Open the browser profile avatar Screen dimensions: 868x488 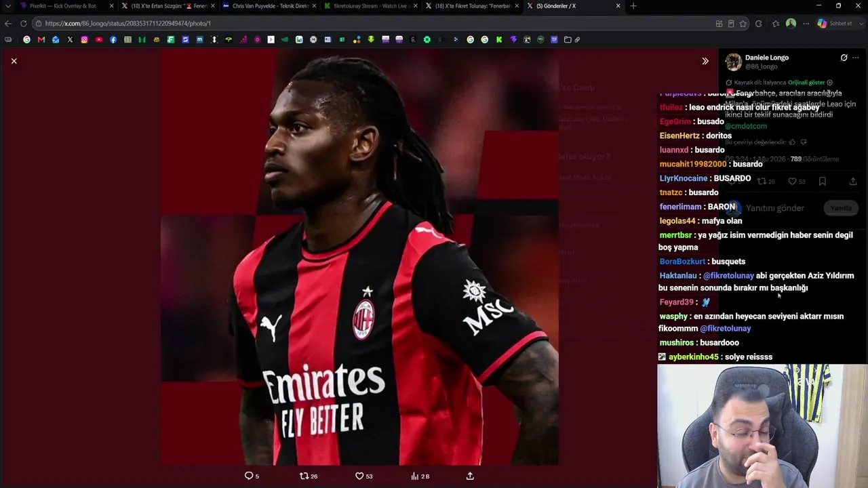[791, 24]
